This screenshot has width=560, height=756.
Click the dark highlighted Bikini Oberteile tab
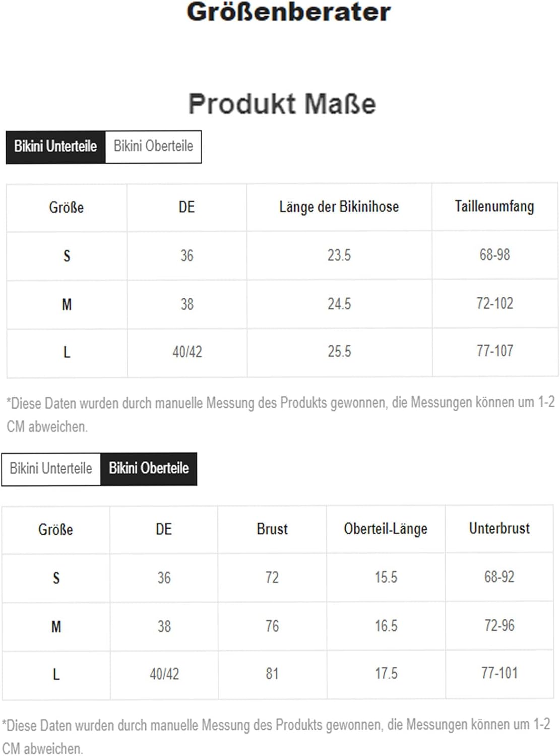(x=149, y=469)
